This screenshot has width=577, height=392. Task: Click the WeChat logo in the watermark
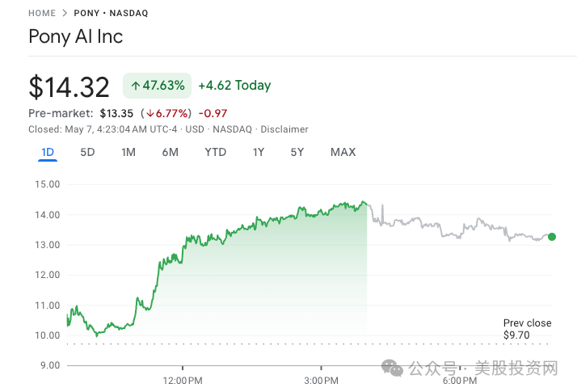tap(395, 369)
